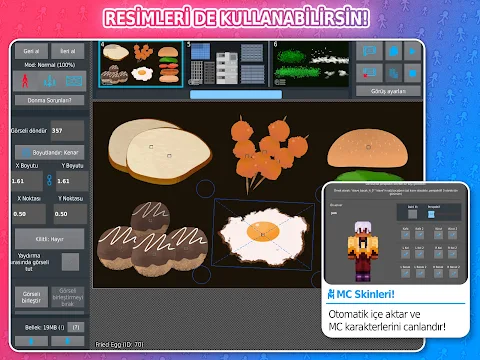The height and width of the screenshot is (360, 480).
Task: Click the paste frame icon
Action: pyautogui.click(x=394, y=73)
